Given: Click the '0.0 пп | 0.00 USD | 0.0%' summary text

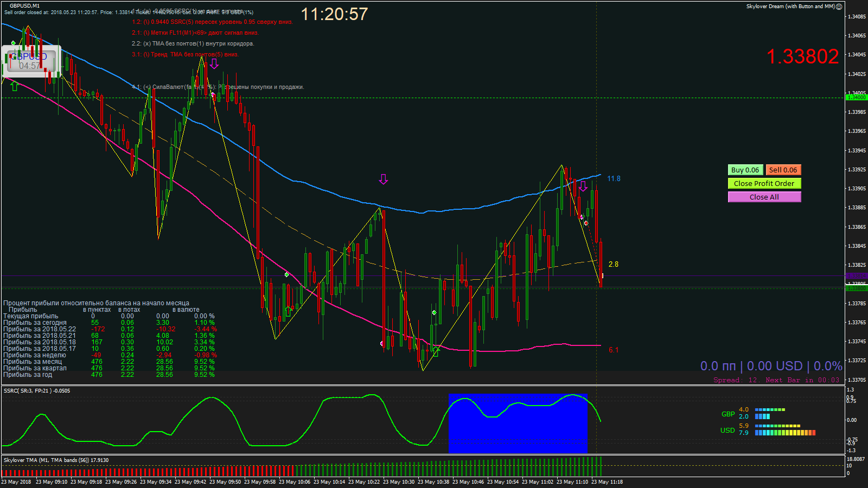Looking at the screenshot, I should click(771, 366).
